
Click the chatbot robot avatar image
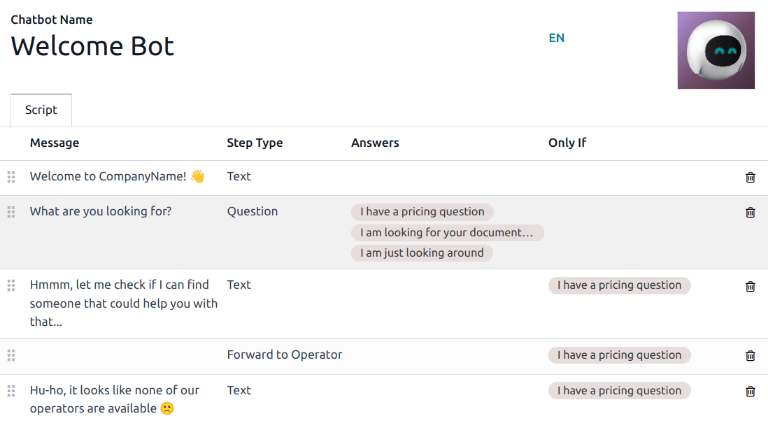716,50
